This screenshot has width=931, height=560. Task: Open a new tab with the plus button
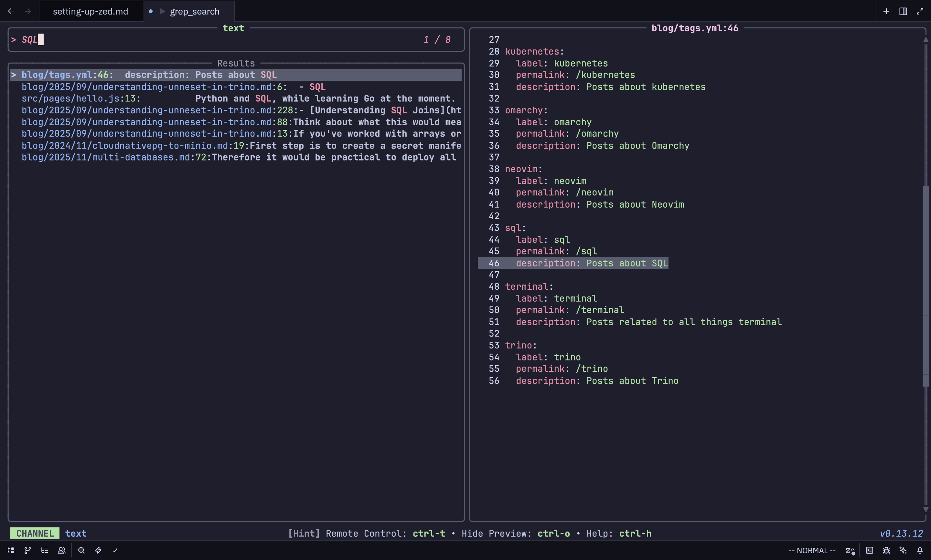(x=886, y=11)
